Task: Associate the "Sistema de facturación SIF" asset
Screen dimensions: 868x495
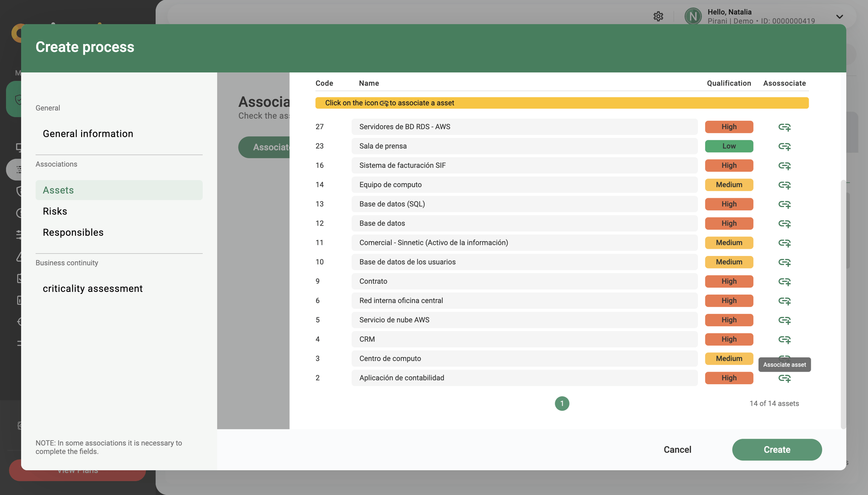Action: 785,165
